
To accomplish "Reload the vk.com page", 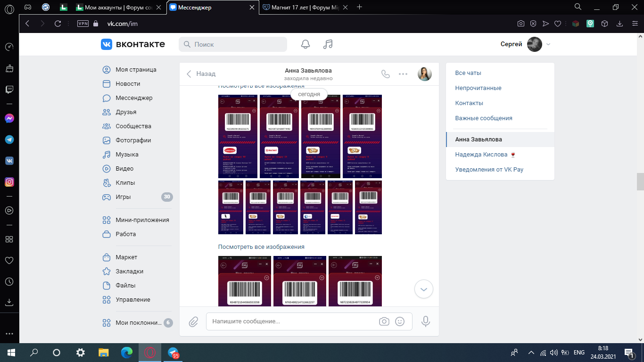I will click(58, 23).
